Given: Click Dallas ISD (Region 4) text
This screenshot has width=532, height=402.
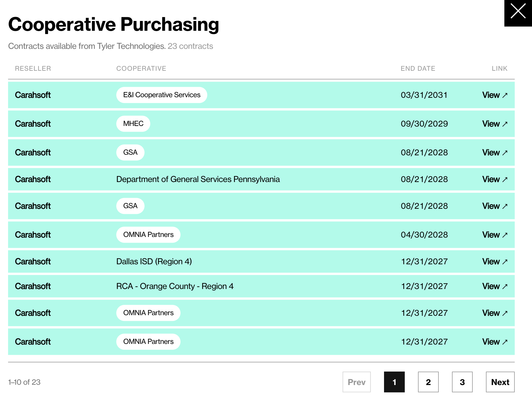Looking at the screenshot, I should click(154, 262).
